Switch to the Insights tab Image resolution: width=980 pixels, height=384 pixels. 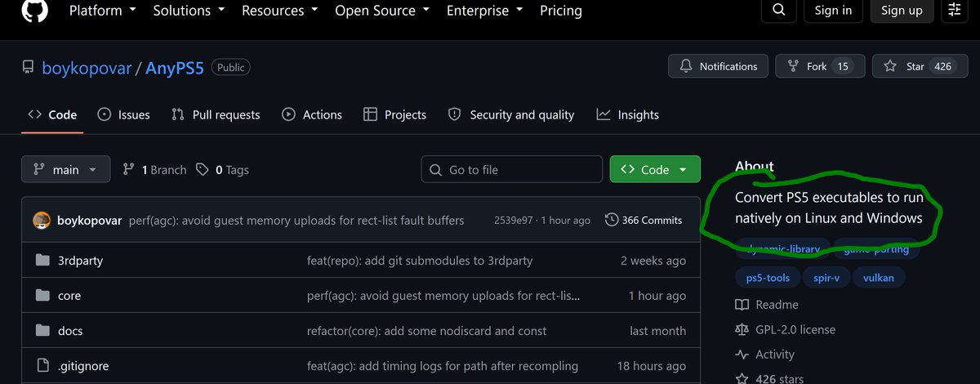[627, 114]
